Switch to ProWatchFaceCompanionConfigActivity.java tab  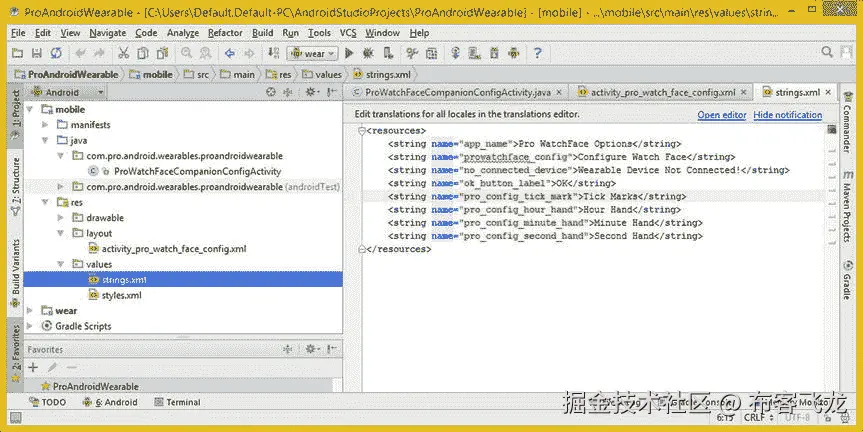click(x=458, y=92)
